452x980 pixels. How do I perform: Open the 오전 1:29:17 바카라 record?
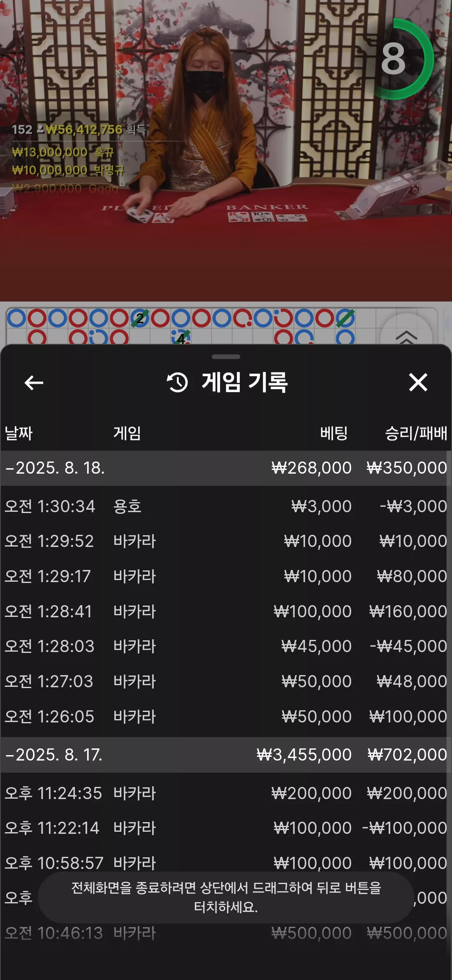tap(226, 576)
